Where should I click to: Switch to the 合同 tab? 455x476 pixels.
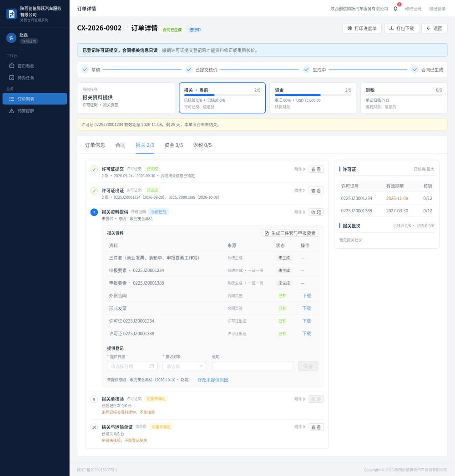120,145
